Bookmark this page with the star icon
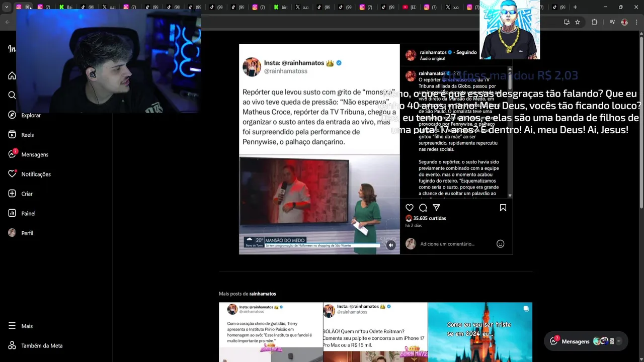Screen dimensions: 644x362 (578, 22)
